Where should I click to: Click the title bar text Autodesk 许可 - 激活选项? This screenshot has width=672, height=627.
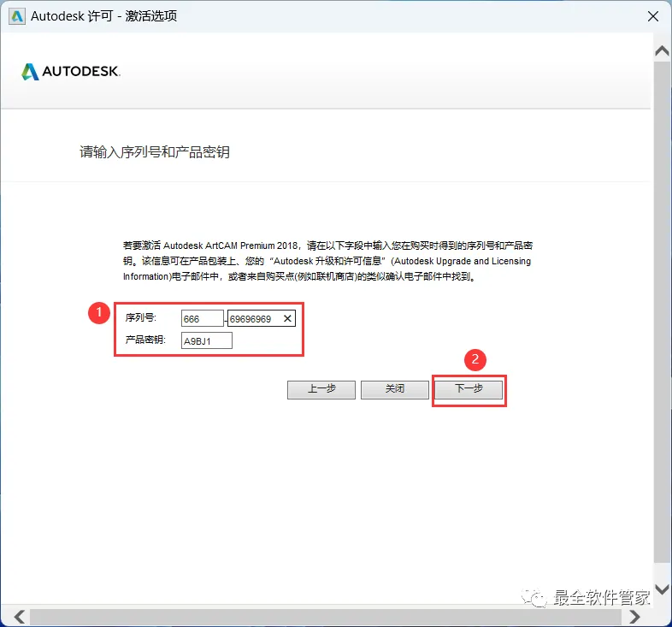click(103, 16)
